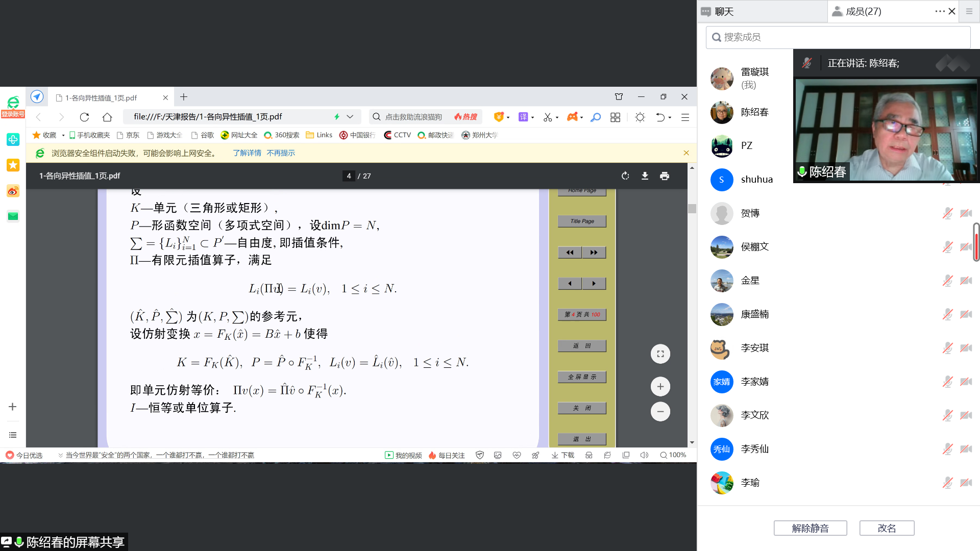Click the 搜索成员 search field
The width and height of the screenshot is (980, 551).
point(837,37)
